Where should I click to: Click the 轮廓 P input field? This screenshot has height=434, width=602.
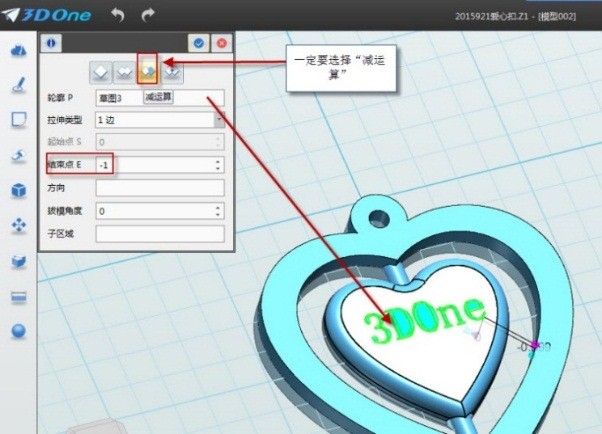click(118, 97)
